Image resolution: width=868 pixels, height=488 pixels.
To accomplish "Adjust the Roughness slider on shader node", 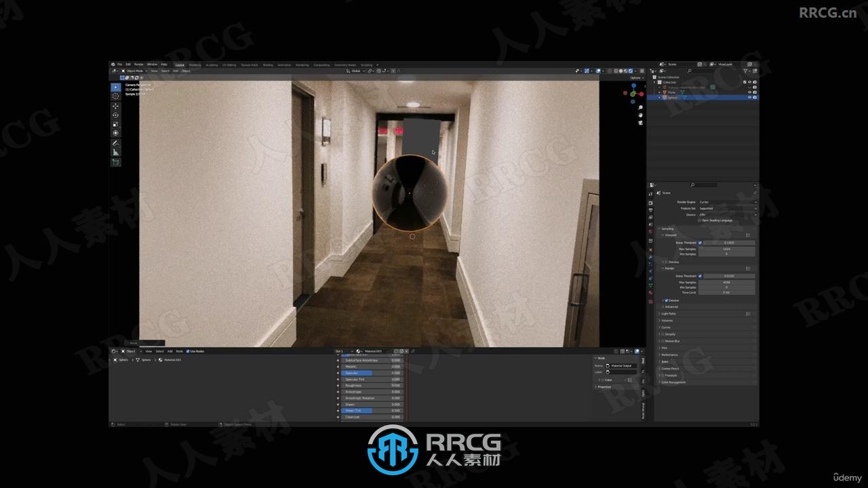I will coord(372,386).
